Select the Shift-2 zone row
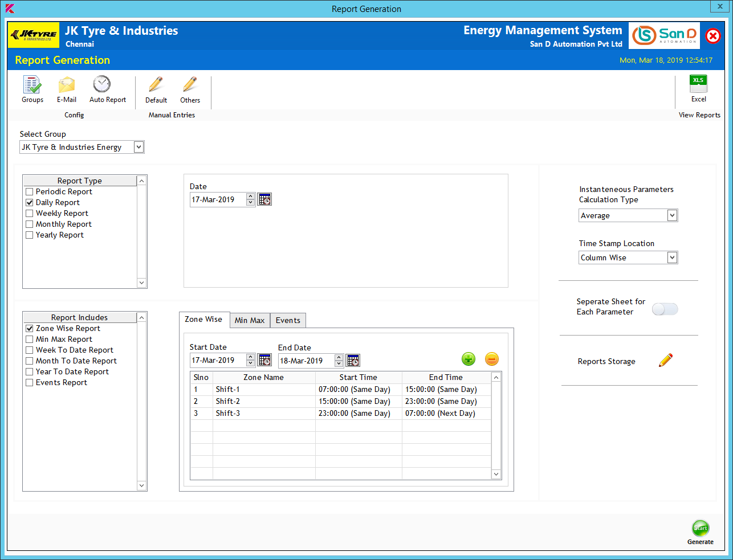 pyautogui.click(x=341, y=402)
